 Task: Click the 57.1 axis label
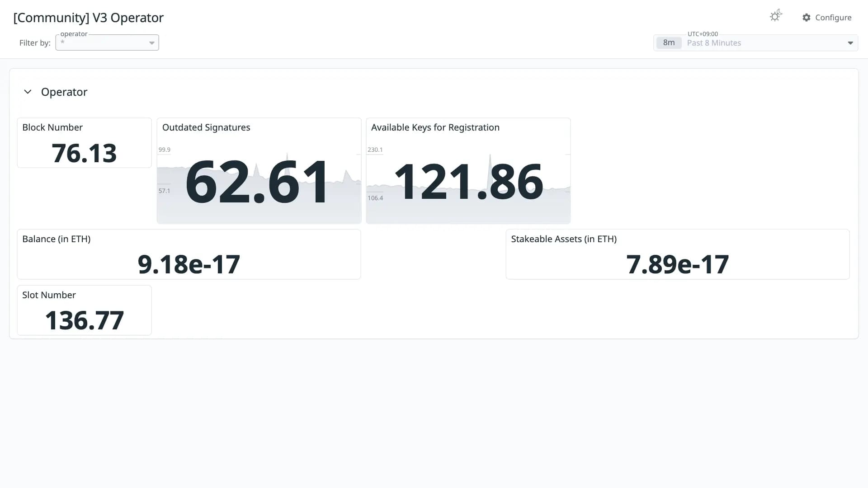164,191
